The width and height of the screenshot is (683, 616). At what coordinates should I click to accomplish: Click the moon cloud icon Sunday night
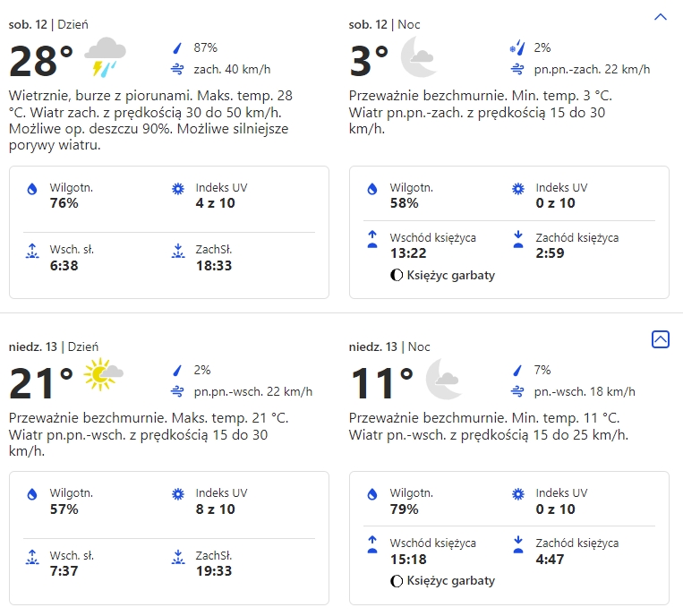tap(444, 379)
